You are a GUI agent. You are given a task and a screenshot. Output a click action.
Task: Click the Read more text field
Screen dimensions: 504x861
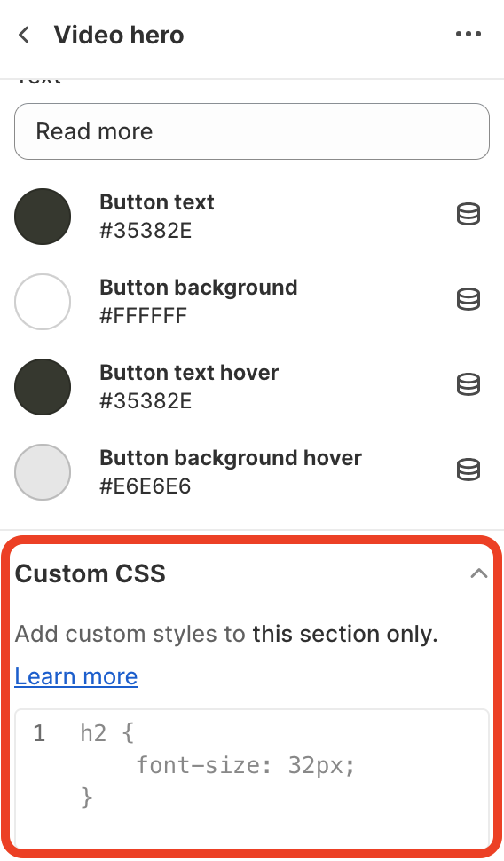click(x=252, y=131)
